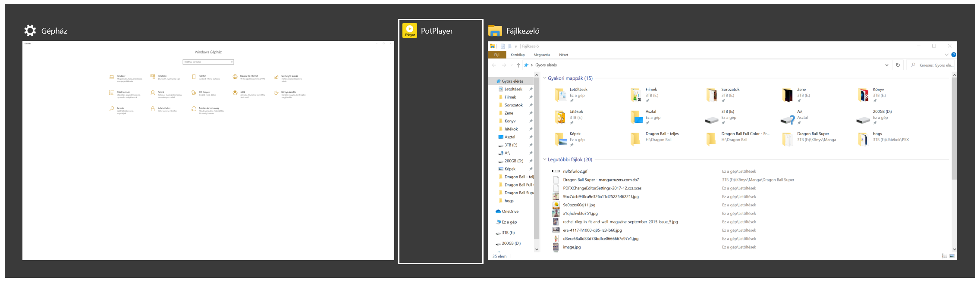Screen dimensions: 980x283
Task: Switch to the Fájlkezelő window thumbnail
Action: click(722, 150)
